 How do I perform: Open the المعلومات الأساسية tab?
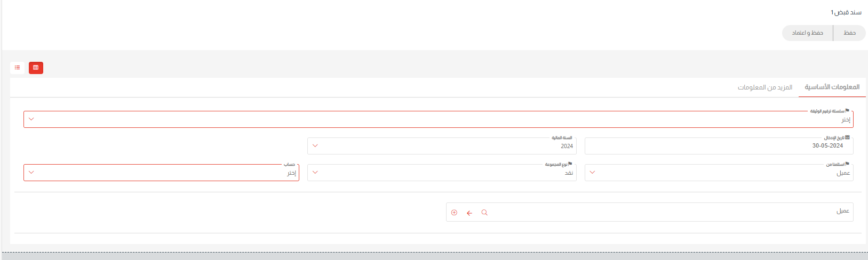pyautogui.click(x=832, y=87)
